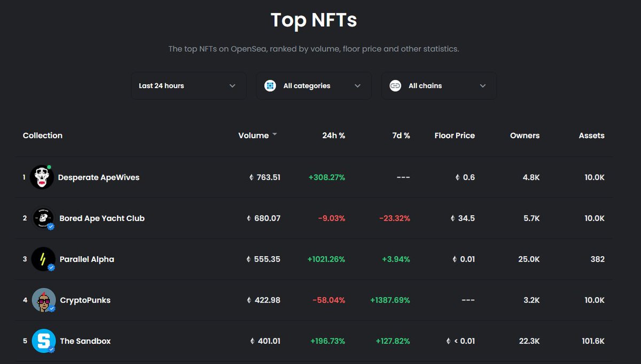Click The Sandbox collection name
Image resolution: width=641 pixels, height=364 pixels.
(85, 341)
